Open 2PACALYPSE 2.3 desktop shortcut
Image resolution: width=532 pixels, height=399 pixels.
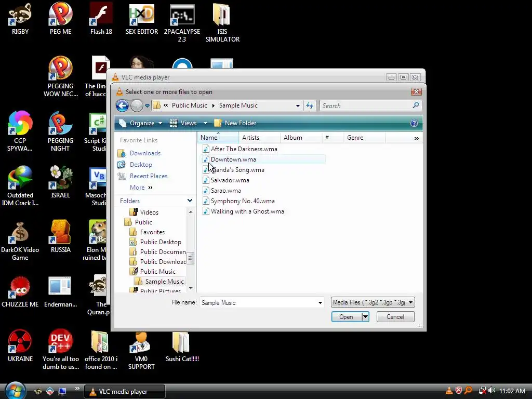pyautogui.click(x=182, y=23)
